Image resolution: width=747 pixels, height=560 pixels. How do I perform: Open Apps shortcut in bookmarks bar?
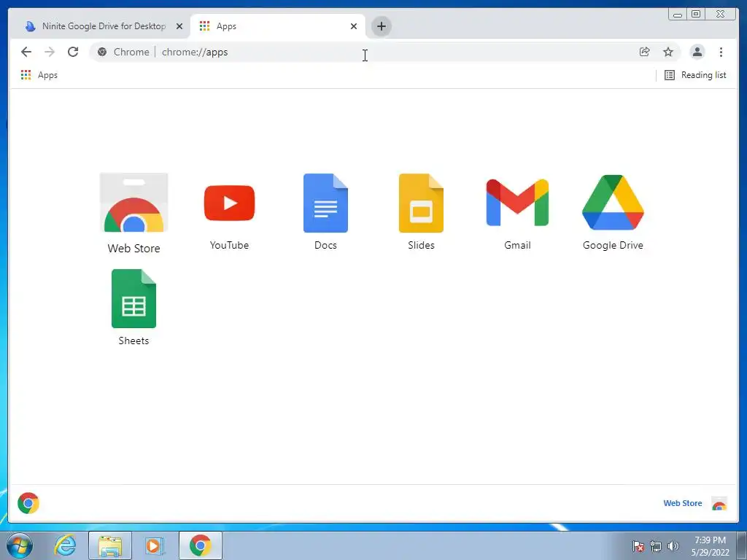click(39, 75)
